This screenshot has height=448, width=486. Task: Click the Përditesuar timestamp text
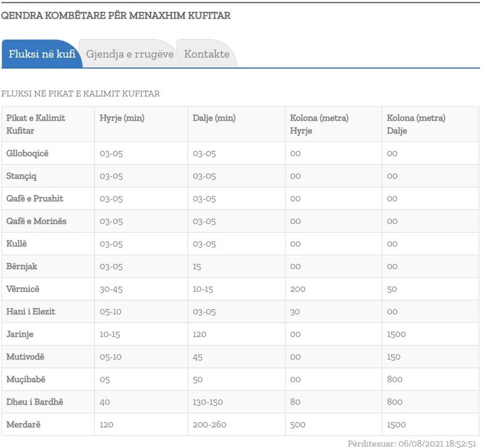[x=412, y=444]
